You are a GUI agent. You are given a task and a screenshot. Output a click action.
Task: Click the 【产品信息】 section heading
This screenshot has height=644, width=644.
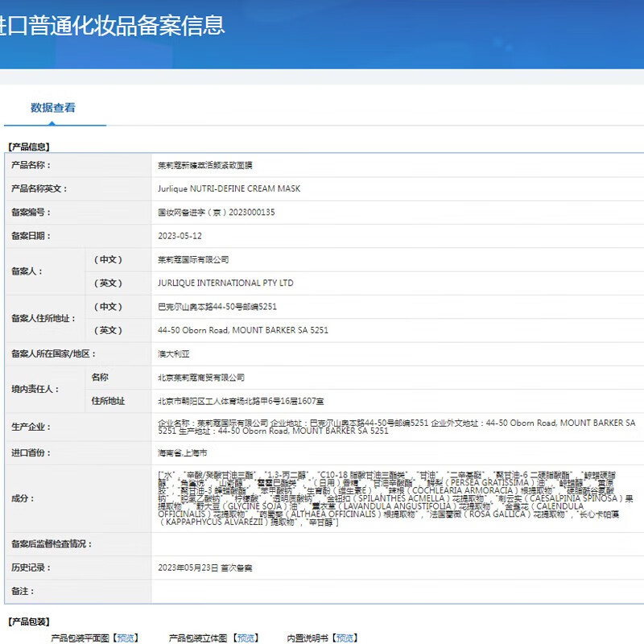[28, 147]
